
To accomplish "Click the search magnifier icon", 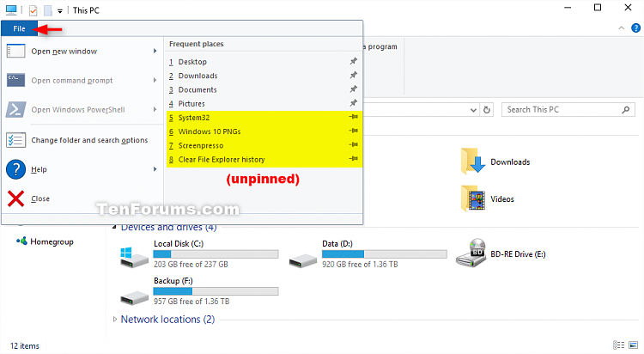I will click(625, 110).
